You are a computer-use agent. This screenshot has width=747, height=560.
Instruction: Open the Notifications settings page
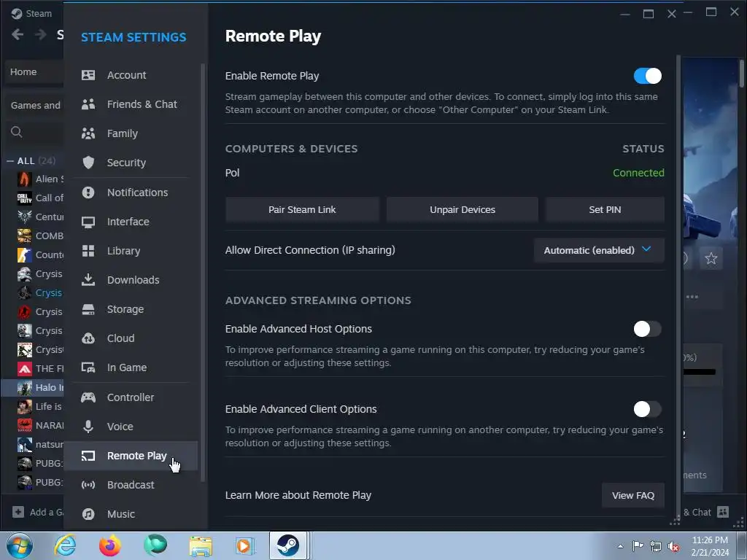131,192
